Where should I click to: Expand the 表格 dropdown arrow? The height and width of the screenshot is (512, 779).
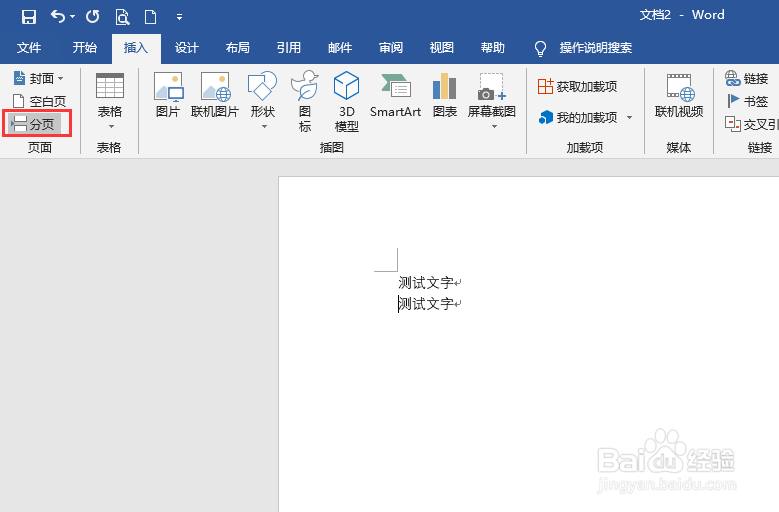(111, 127)
